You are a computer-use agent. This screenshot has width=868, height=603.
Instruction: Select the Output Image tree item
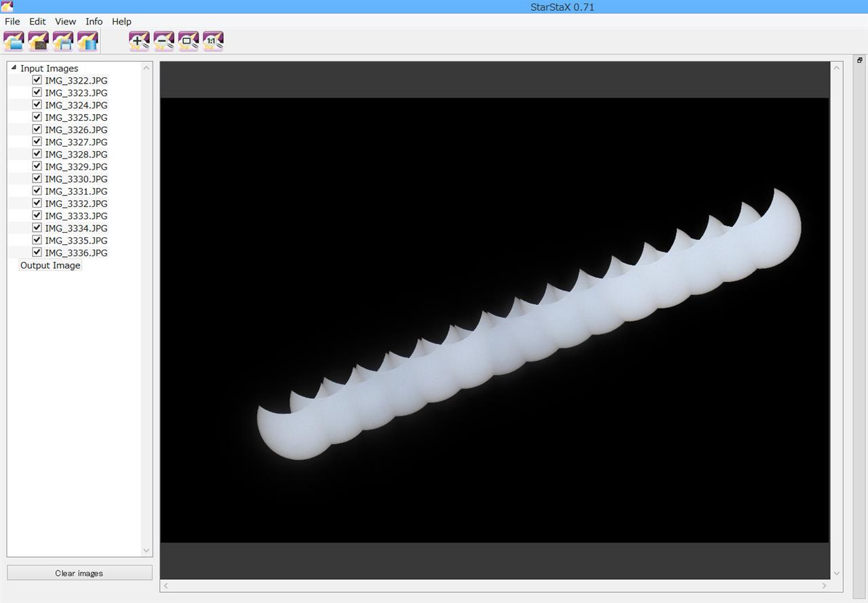coord(50,265)
